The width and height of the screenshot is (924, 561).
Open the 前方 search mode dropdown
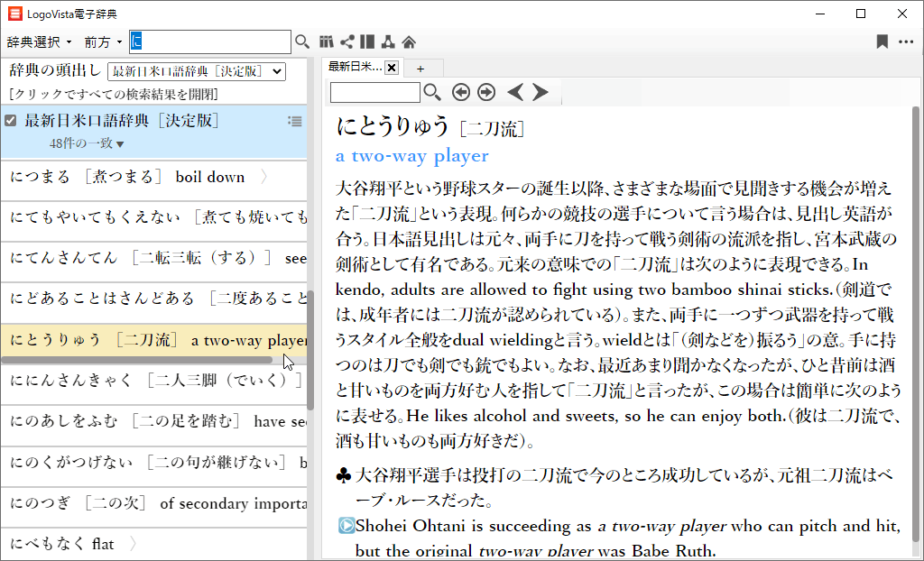(x=103, y=42)
